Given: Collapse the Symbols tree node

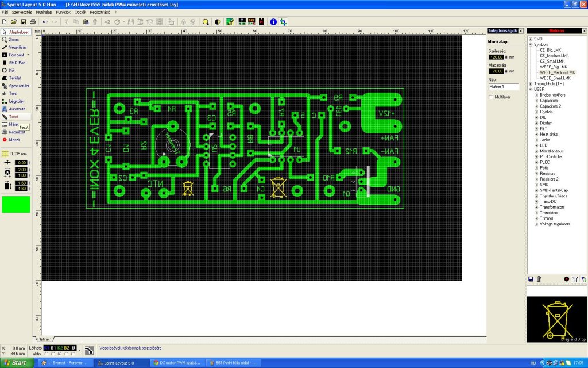Looking at the screenshot, I should [531, 44].
